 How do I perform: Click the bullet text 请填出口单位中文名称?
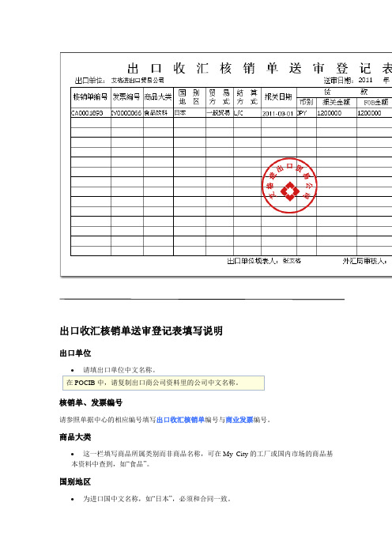coord(119,370)
